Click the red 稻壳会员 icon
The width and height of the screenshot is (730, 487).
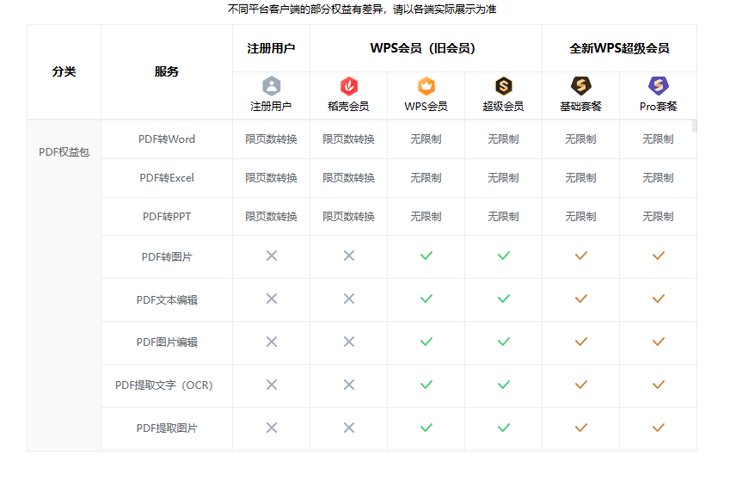pos(348,86)
